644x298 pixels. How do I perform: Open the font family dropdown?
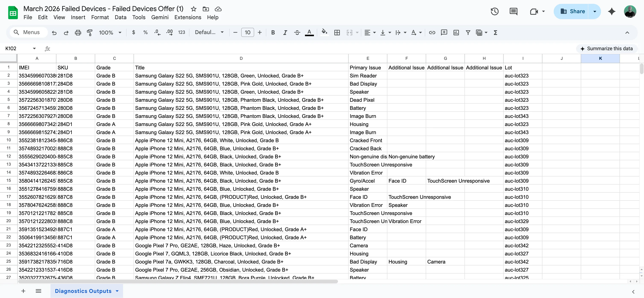point(209,33)
